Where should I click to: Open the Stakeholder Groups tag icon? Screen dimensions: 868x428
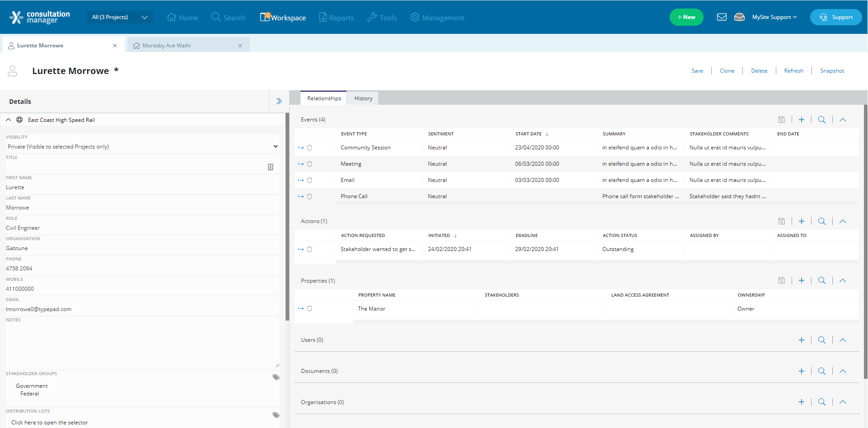pos(276,377)
